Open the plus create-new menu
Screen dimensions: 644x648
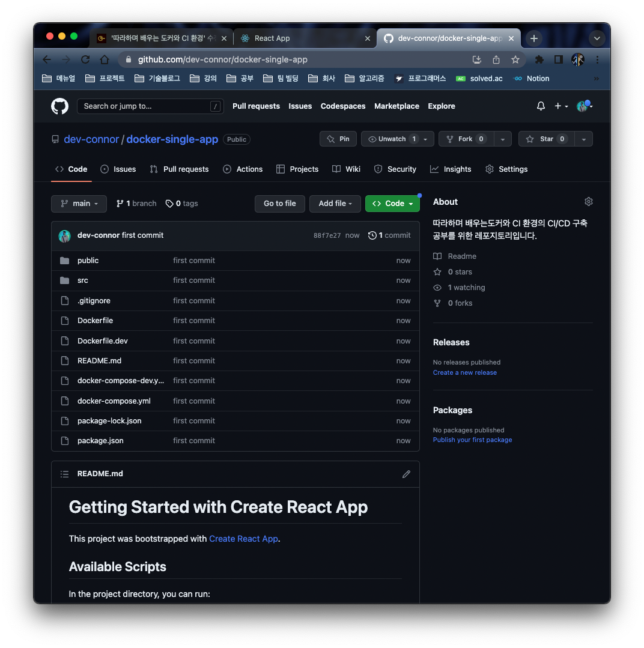point(561,106)
